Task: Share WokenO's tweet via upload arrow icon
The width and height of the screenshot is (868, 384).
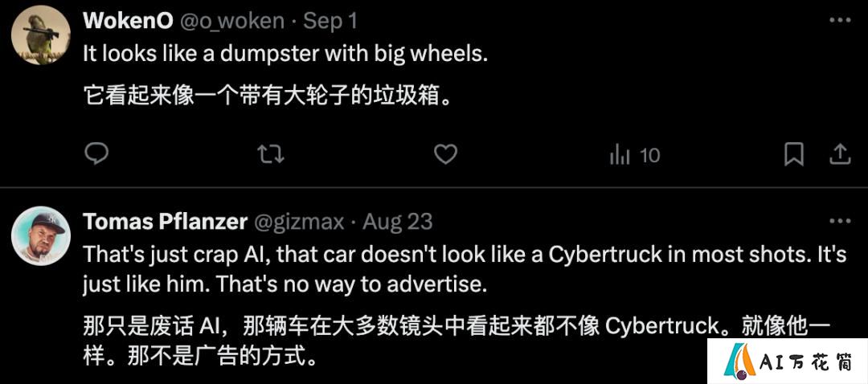Action: point(839,153)
